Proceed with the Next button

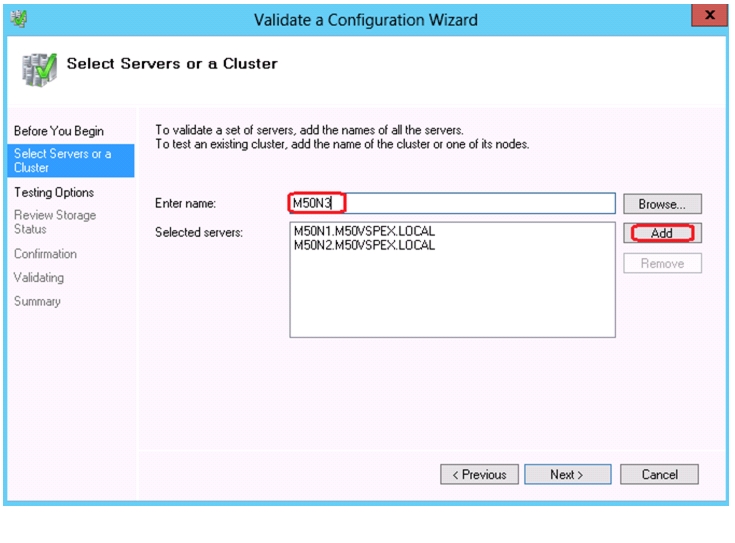tap(567, 475)
